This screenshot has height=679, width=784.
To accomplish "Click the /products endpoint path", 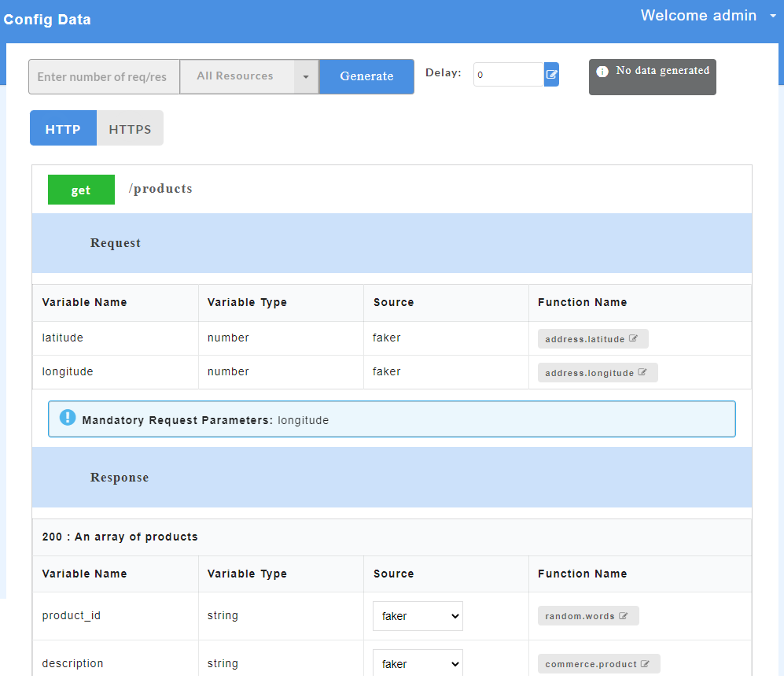I will 160,189.
